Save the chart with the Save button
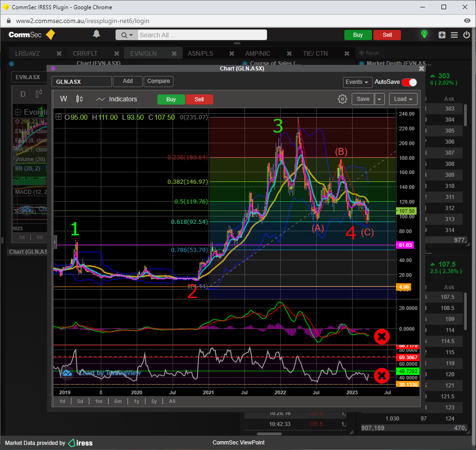 click(x=363, y=99)
